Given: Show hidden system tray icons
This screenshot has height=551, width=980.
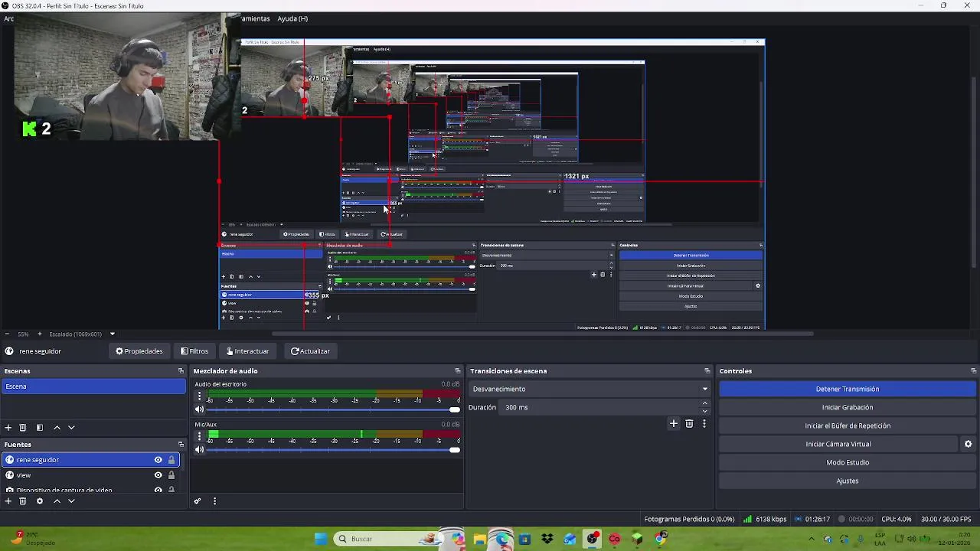Looking at the screenshot, I should coord(812,539).
